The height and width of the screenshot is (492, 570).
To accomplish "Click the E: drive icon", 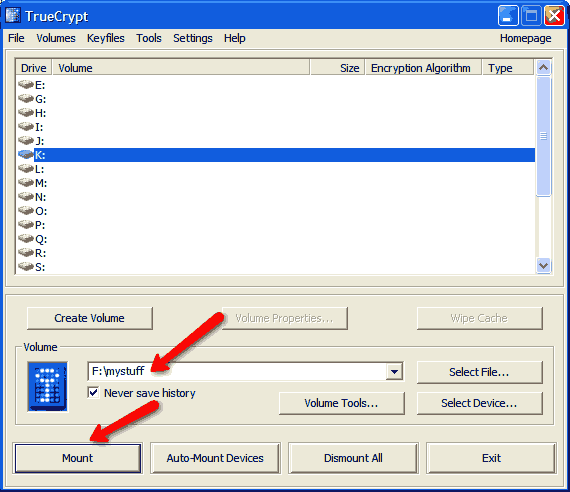I will click(x=26, y=84).
